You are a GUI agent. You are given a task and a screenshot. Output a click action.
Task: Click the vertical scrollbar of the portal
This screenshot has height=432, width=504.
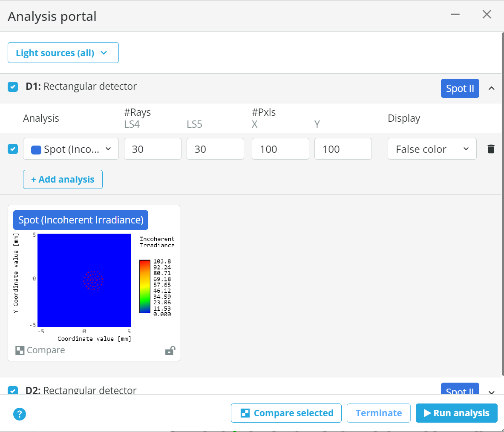tap(502, 203)
